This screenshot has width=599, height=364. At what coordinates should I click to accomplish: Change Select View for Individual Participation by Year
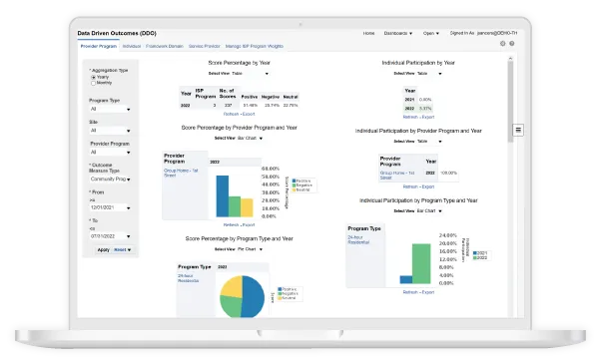point(429,73)
